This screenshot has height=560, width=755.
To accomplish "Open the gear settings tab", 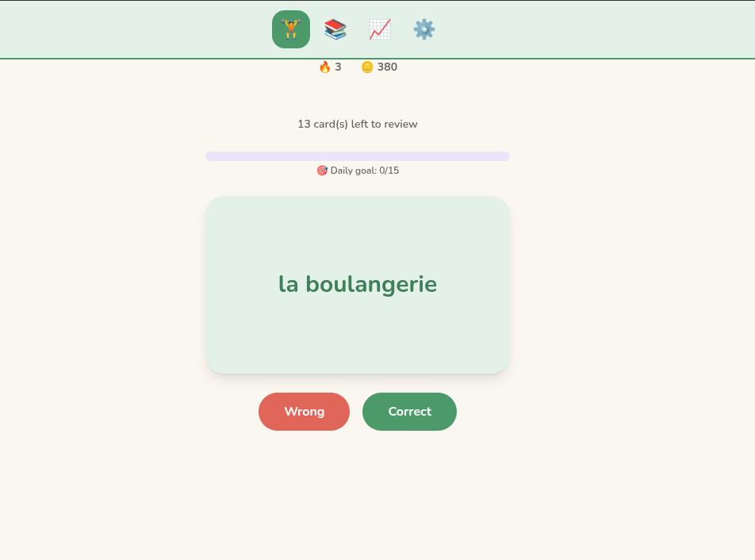I will (424, 29).
